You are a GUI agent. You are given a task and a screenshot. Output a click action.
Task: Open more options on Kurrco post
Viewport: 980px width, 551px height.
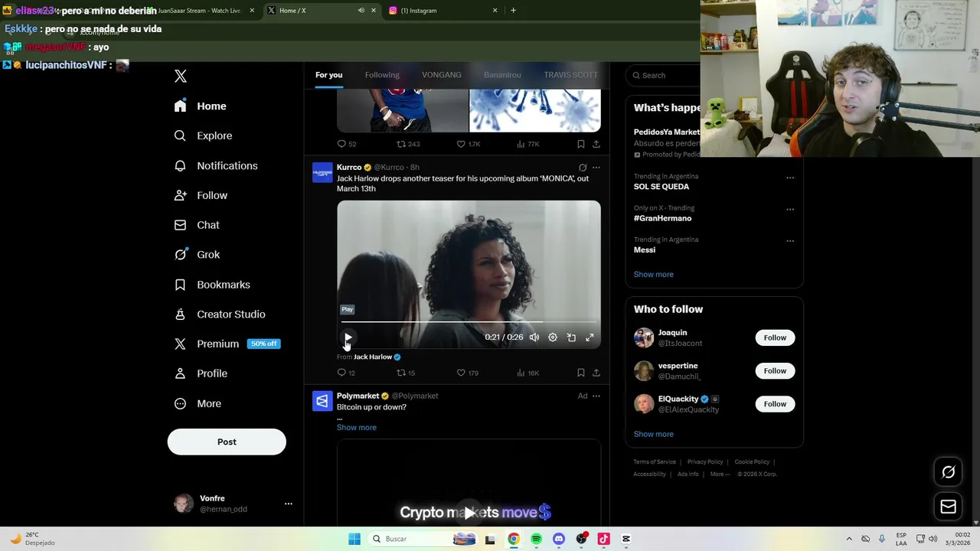pyautogui.click(x=596, y=168)
